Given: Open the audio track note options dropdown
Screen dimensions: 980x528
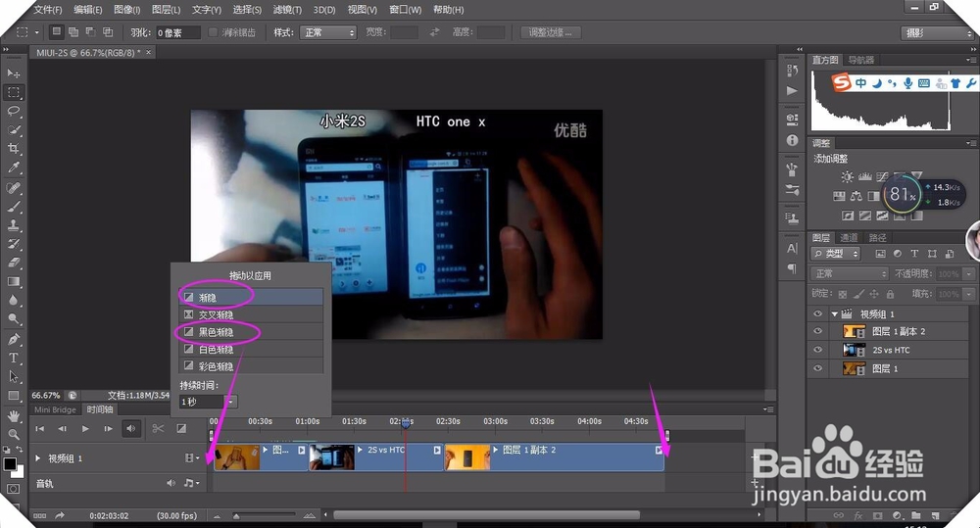Looking at the screenshot, I should [191, 483].
